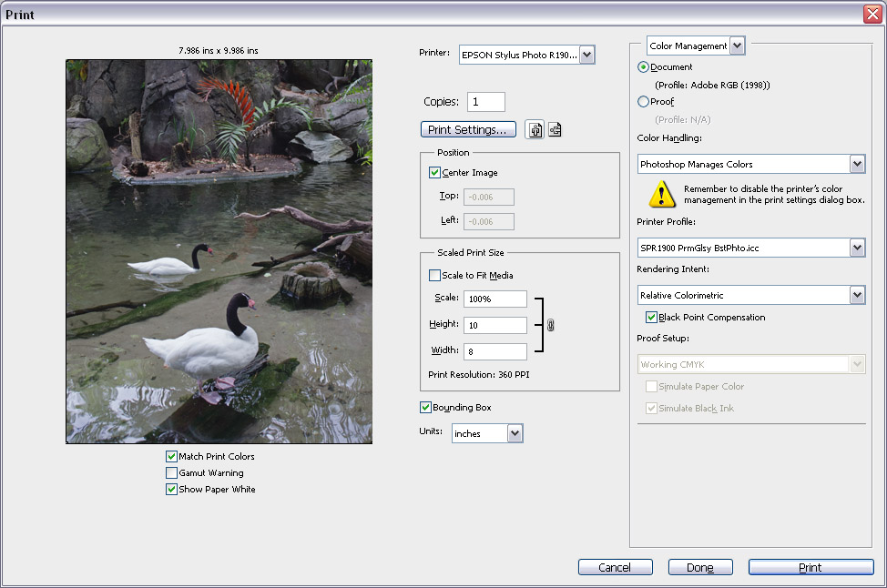Open the Color Management panel menu

click(737, 46)
